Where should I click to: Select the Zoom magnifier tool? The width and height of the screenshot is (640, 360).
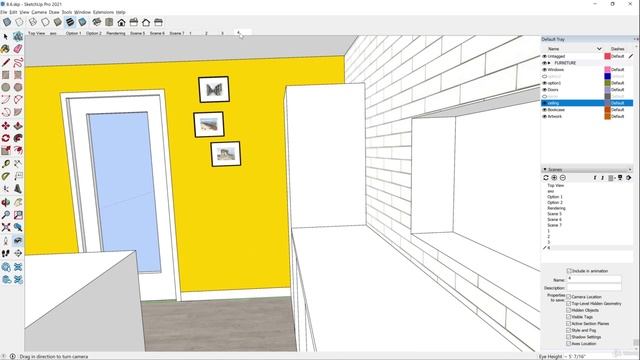click(6, 214)
